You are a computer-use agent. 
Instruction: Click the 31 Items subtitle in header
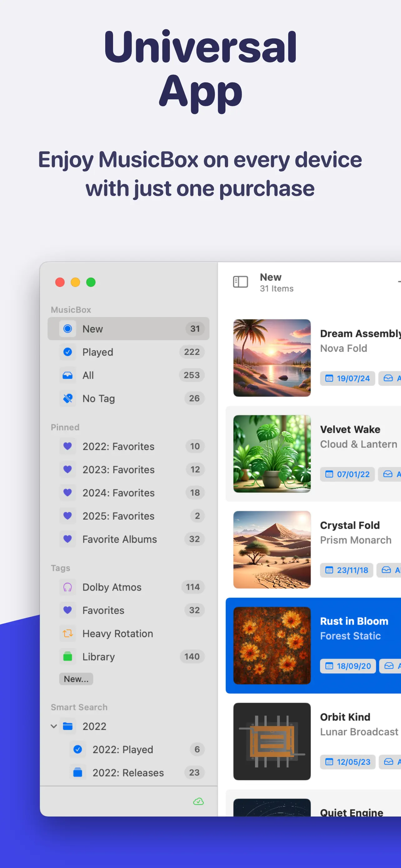(x=277, y=288)
